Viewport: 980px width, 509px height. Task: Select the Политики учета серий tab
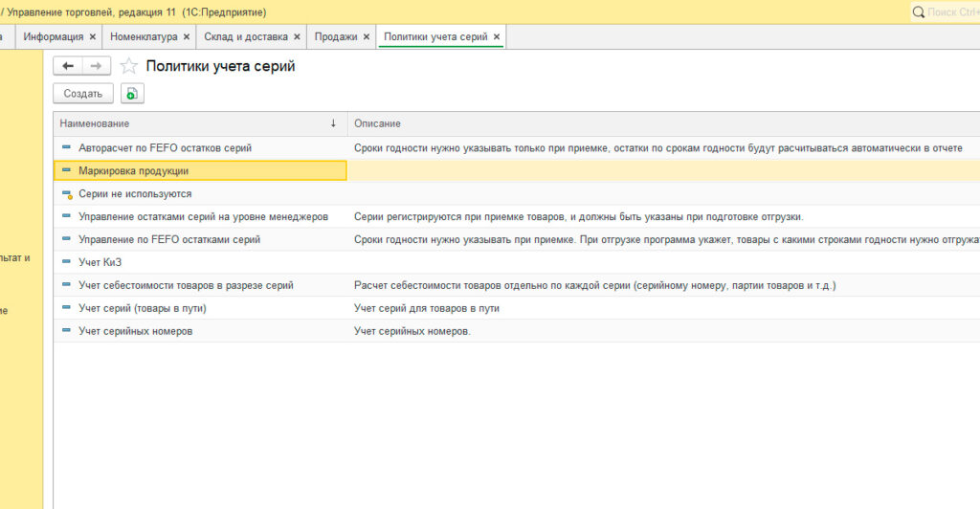pos(435,37)
